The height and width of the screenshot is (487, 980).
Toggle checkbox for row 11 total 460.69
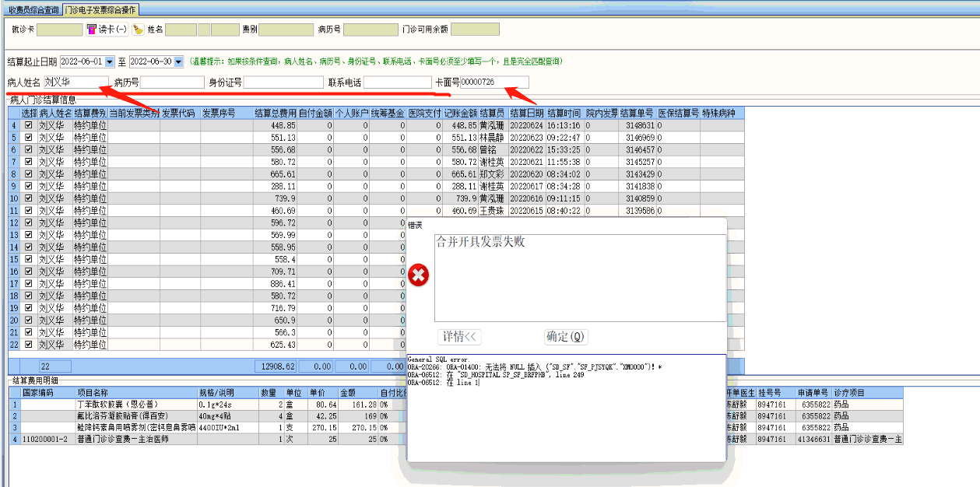[x=29, y=211]
